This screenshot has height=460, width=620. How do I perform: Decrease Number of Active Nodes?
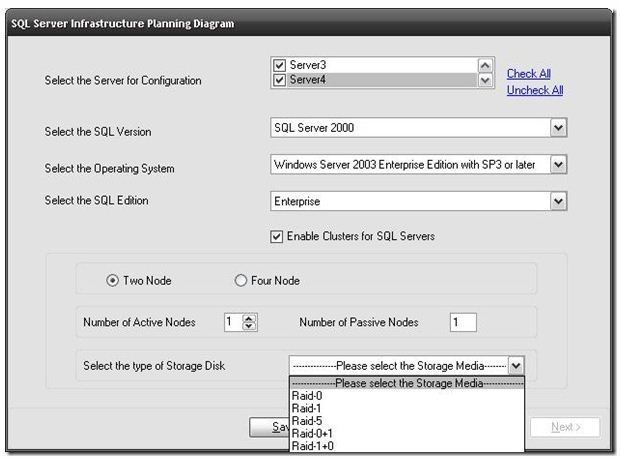249,326
